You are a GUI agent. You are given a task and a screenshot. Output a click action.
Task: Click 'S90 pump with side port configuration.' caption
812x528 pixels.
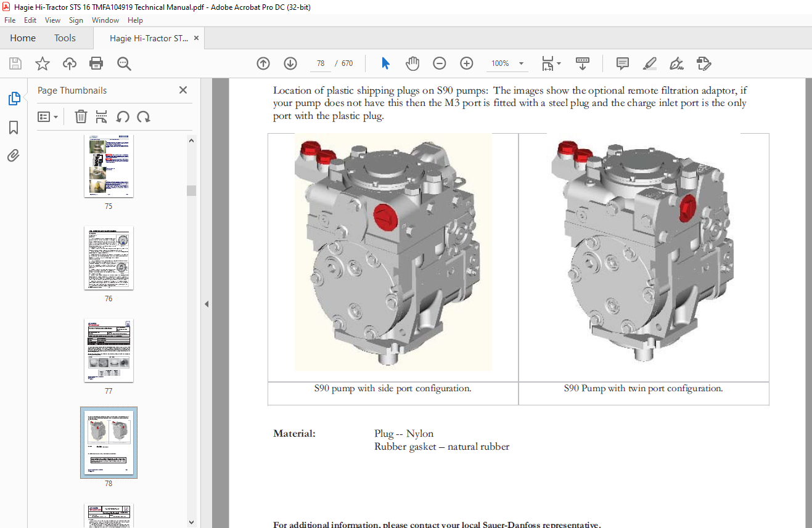[393, 389]
